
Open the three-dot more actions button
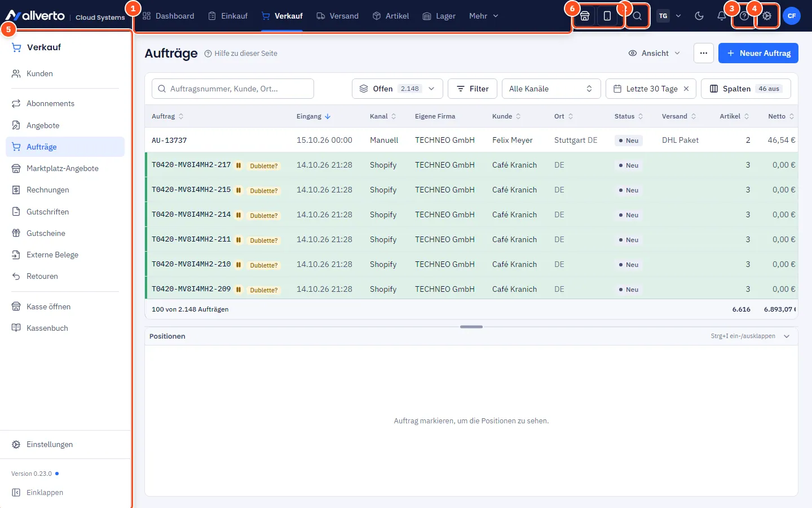pos(704,53)
